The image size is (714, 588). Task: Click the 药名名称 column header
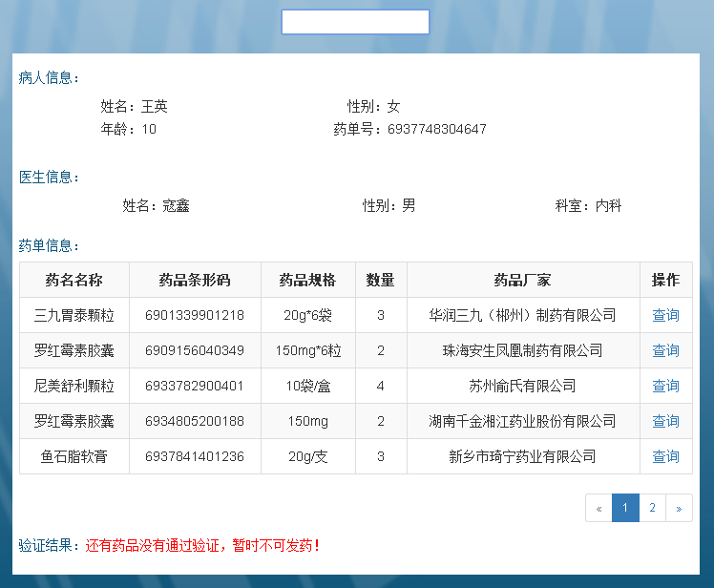pyautogui.click(x=74, y=280)
